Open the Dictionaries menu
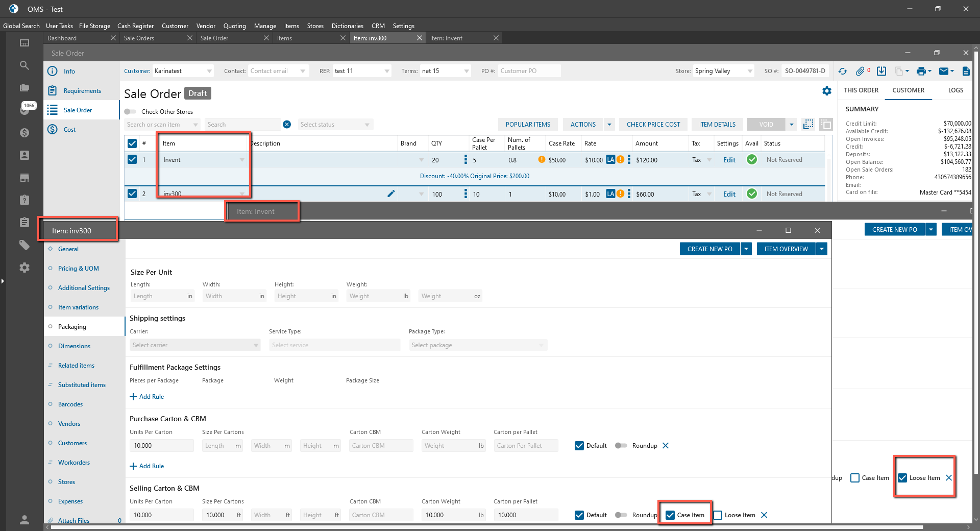 pyautogui.click(x=347, y=26)
